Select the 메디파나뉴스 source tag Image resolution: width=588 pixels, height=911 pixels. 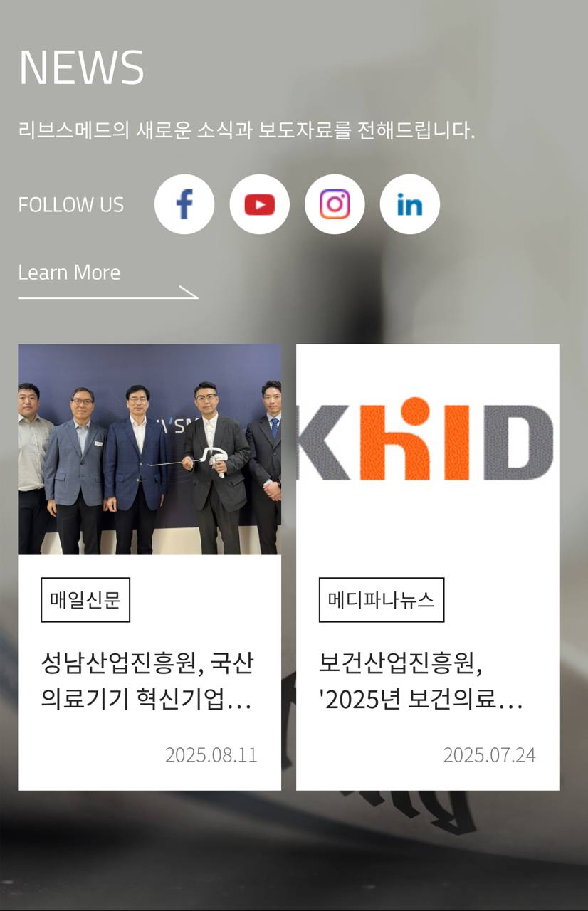(x=382, y=600)
